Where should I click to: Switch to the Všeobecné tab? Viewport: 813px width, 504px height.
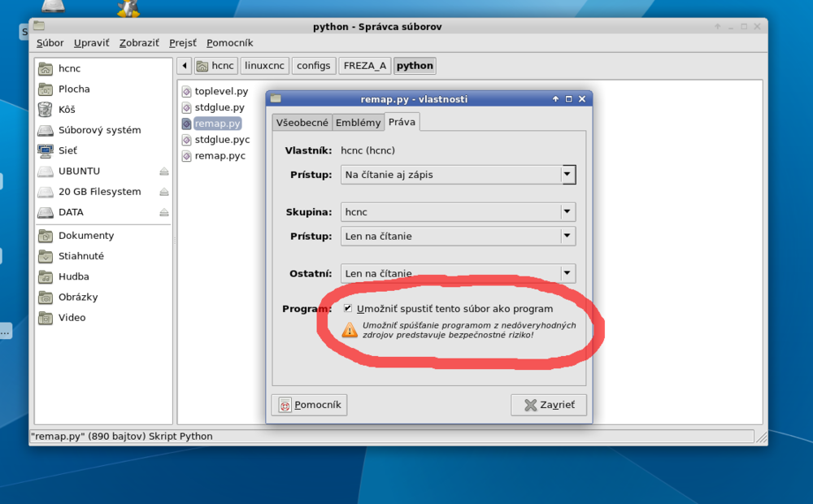point(302,123)
